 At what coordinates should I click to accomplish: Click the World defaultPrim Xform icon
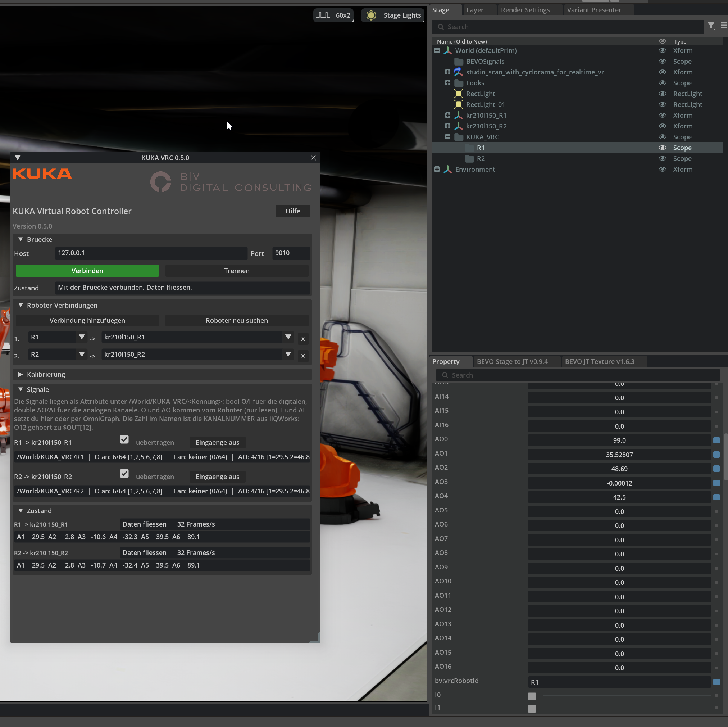pyautogui.click(x=448, y=50)
